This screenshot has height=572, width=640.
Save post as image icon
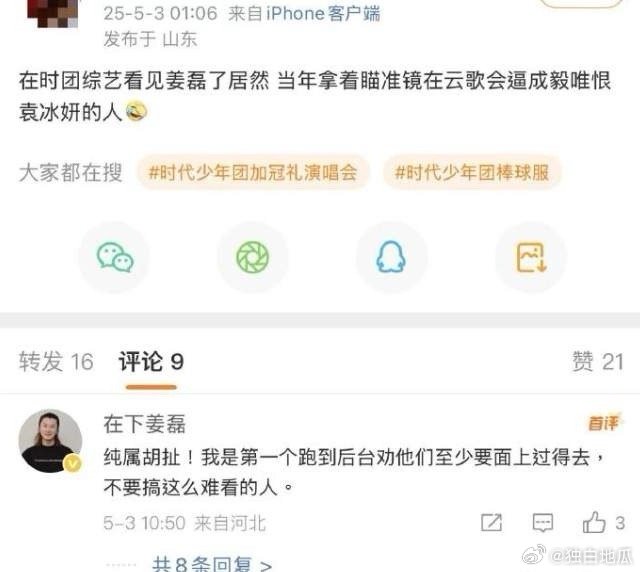(531, 257)
